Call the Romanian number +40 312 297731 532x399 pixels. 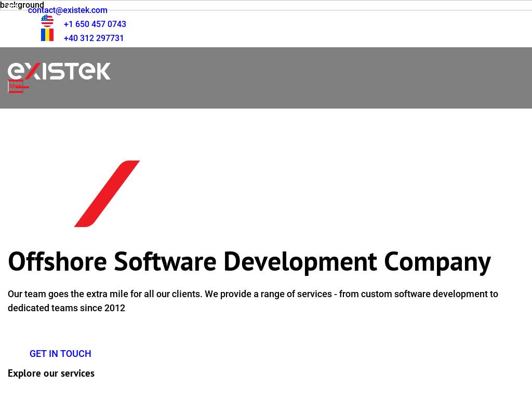click(94, 38)
